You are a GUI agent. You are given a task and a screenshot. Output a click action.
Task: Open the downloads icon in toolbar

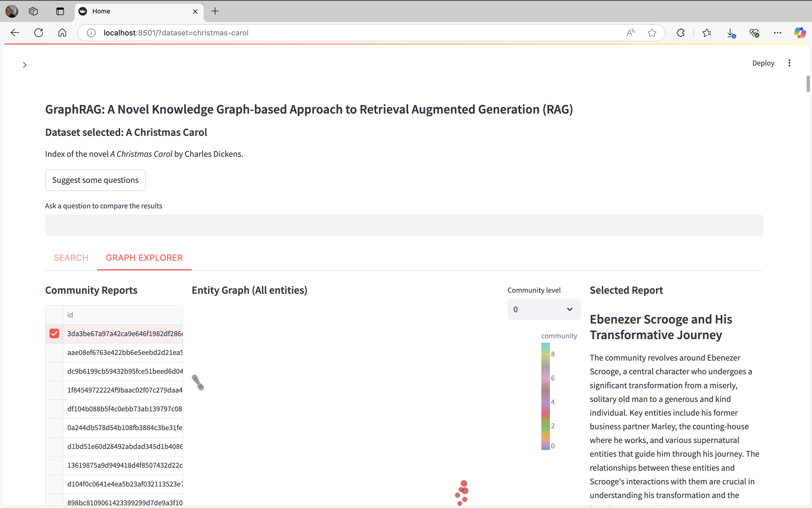coord(730,32)
